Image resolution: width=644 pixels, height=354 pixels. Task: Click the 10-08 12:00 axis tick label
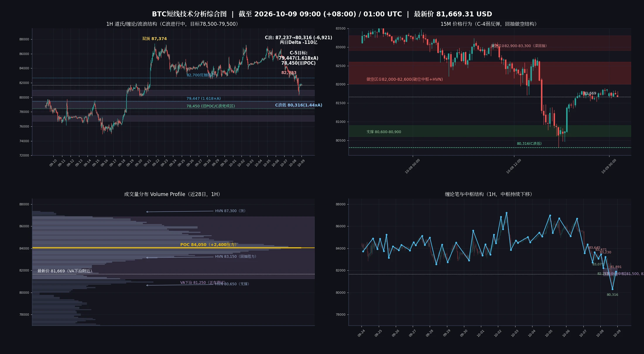pyautogui.click(x=514, y=166)
